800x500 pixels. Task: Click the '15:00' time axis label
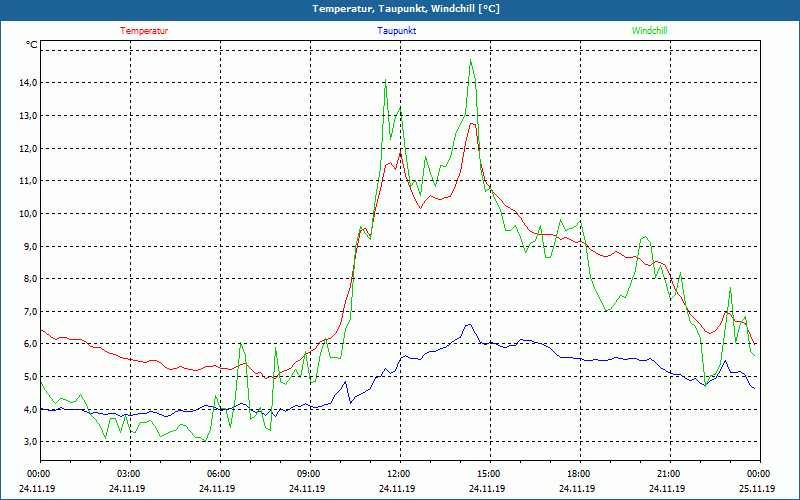490,474
